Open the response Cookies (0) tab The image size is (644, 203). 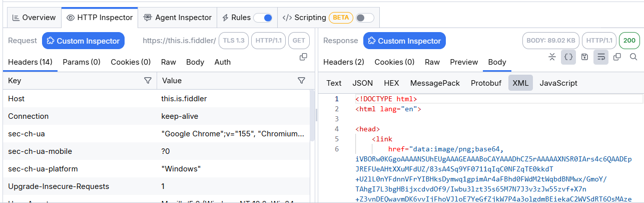394,62
